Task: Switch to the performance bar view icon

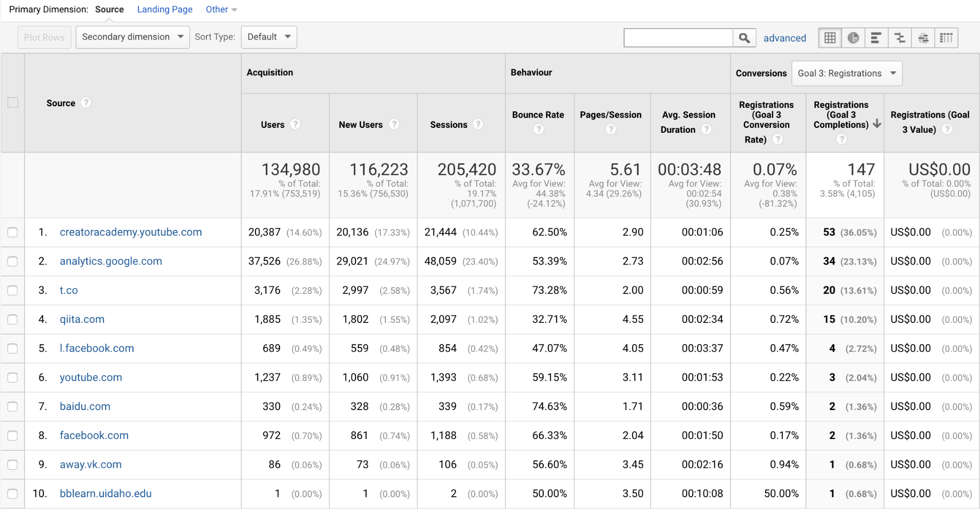Action: click(x=876, y=38)
